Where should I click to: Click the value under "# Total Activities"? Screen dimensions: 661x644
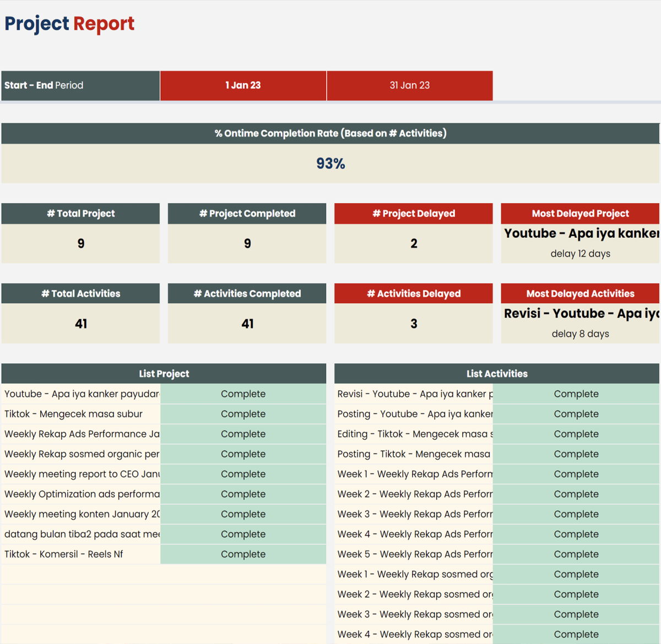click(x=80, y=324)
